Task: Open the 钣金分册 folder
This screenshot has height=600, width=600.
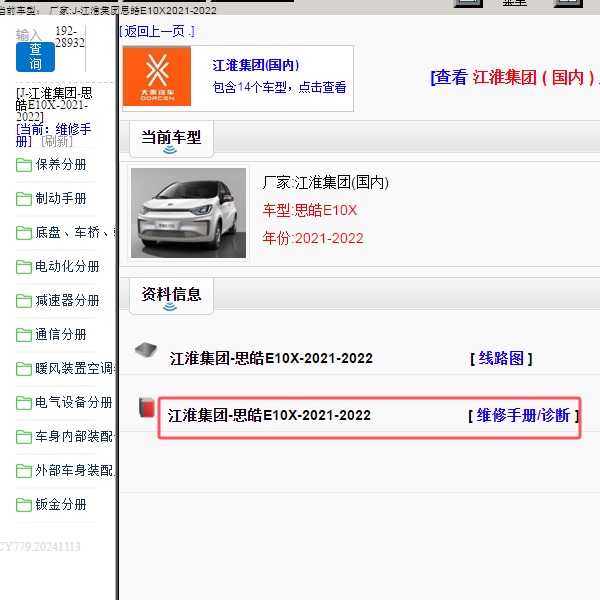Action: [61, 505]
